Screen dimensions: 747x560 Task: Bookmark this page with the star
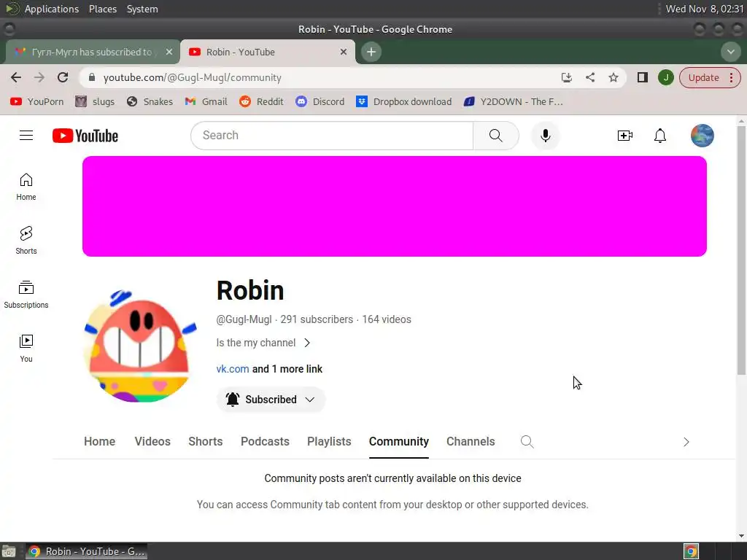[614, 77]
